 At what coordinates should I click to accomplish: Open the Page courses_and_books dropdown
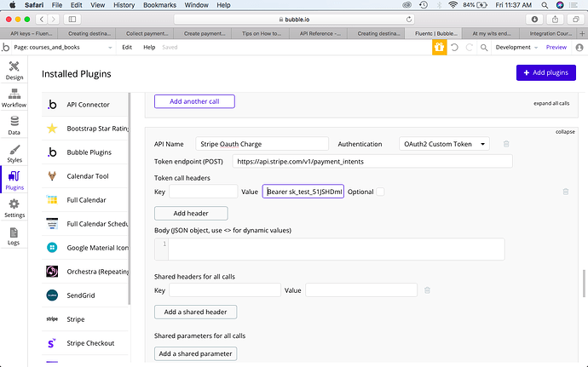(x=62, y=47)
